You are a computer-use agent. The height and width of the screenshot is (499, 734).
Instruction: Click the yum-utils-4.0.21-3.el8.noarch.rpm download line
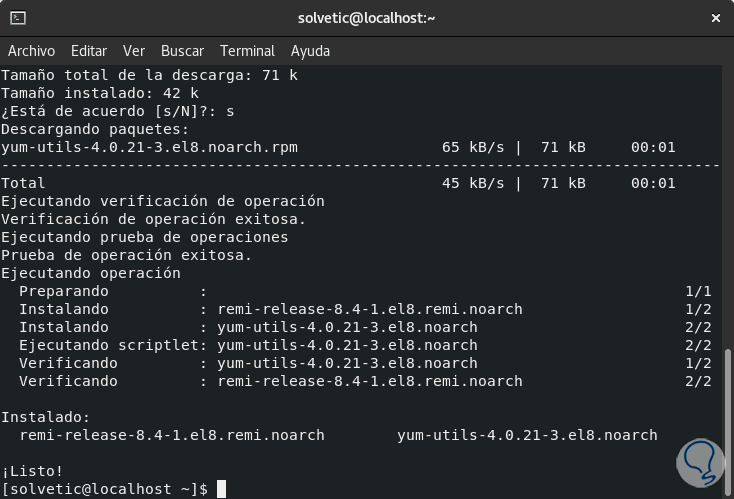(150, 147)
